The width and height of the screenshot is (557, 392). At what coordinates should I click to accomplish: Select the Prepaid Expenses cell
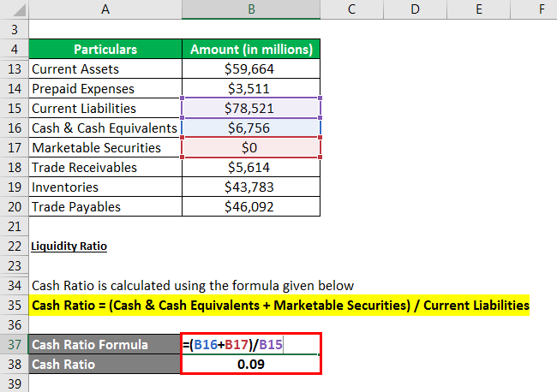pyautogui.click(x=105, y=88)
